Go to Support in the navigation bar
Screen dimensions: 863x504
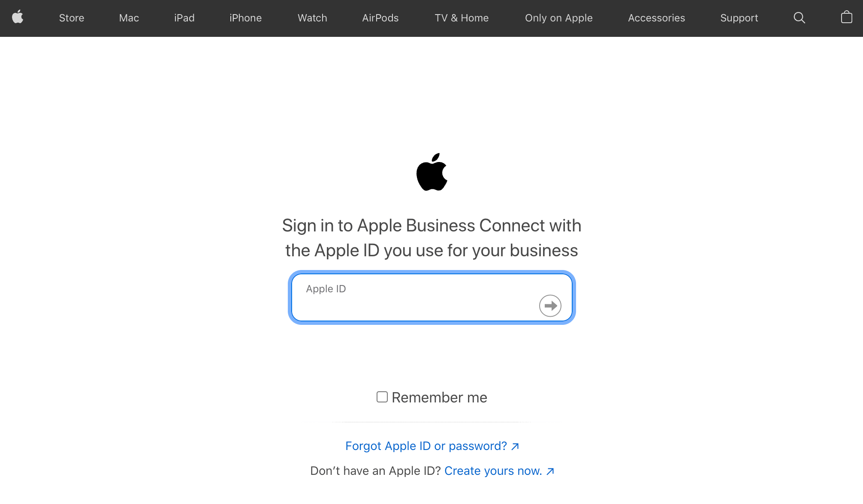(739, 18)
